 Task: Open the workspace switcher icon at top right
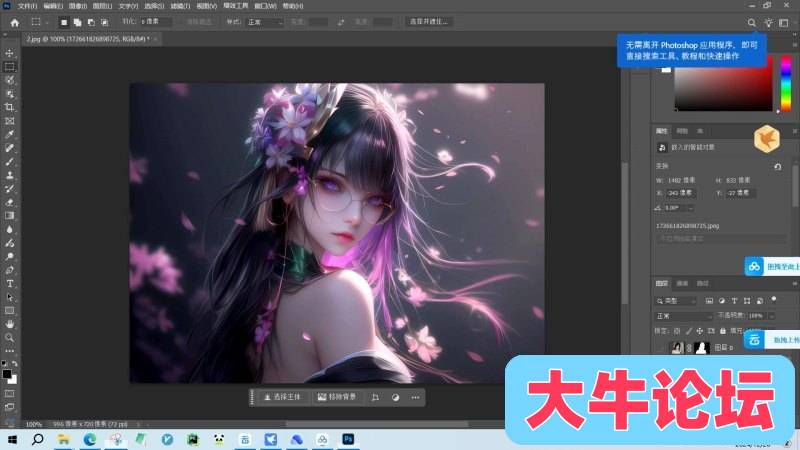pos(784,22)
